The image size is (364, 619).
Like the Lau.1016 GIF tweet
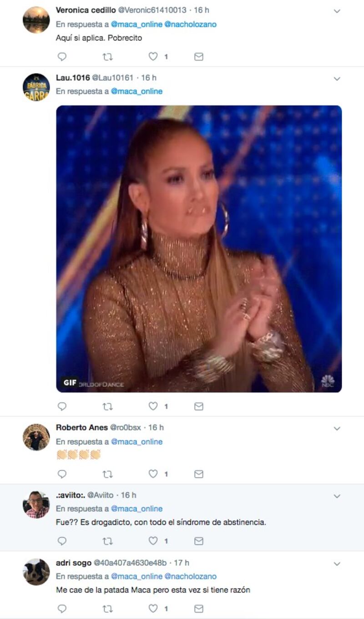[x=153, y=406]
